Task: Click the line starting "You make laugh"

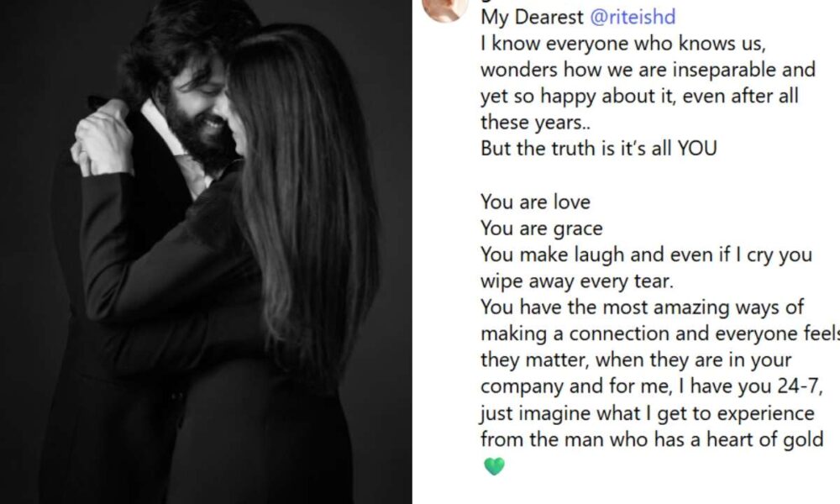Action: tap(645, 256)
